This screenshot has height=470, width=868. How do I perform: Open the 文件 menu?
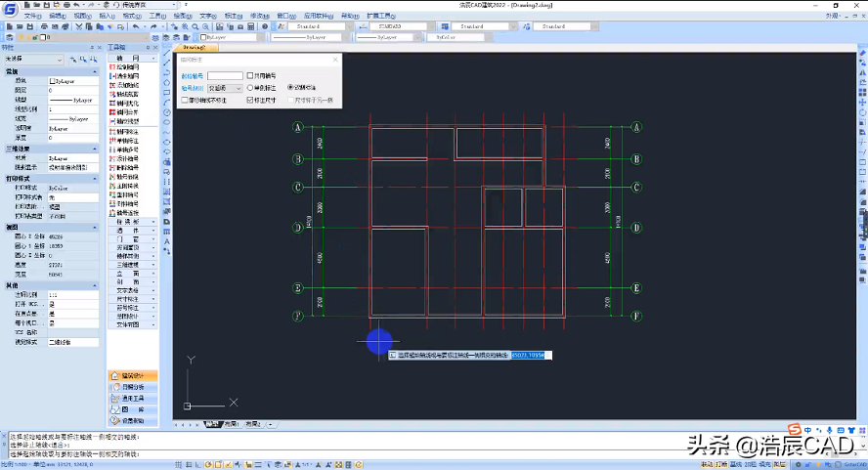point(32,17)
